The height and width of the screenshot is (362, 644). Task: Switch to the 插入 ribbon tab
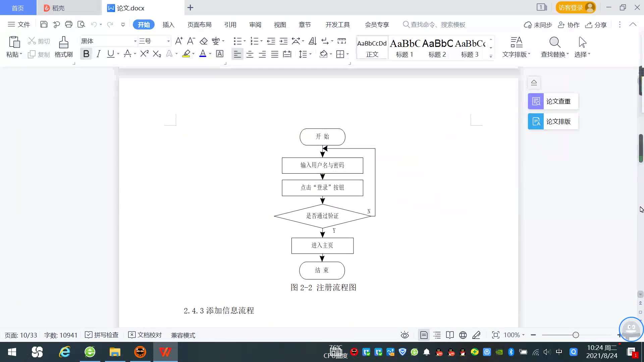[x=168, y=24]
